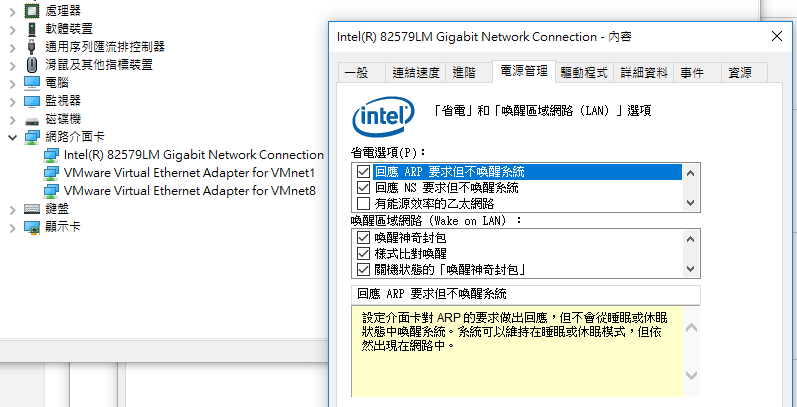Click the Intel 82579LM adapter icon in the tree
Image resolution: width=797 pixels, height=407 pixels.
coord(51,155)
